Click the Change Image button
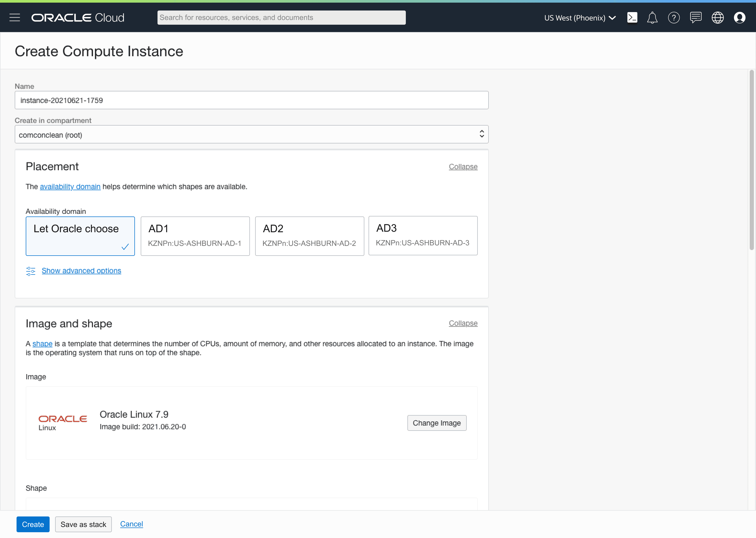756x538 pixels. click(437, 423)
